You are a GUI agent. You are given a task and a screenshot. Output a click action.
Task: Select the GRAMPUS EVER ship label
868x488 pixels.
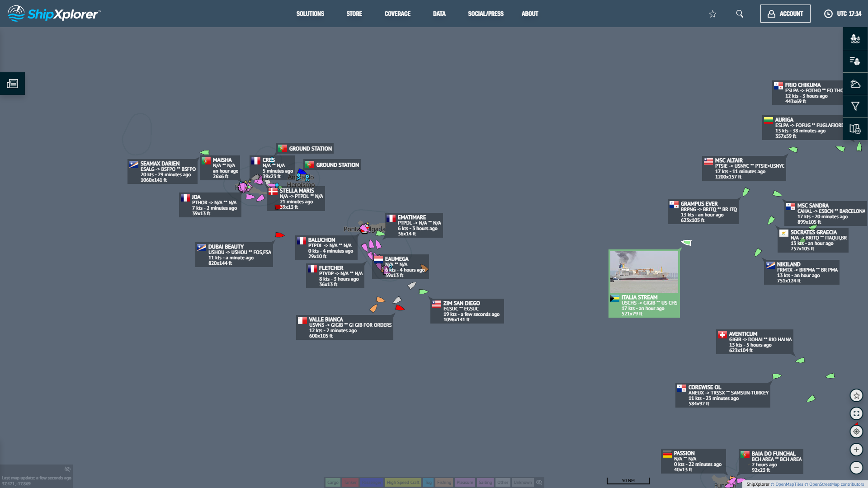(x=703, y=211)
